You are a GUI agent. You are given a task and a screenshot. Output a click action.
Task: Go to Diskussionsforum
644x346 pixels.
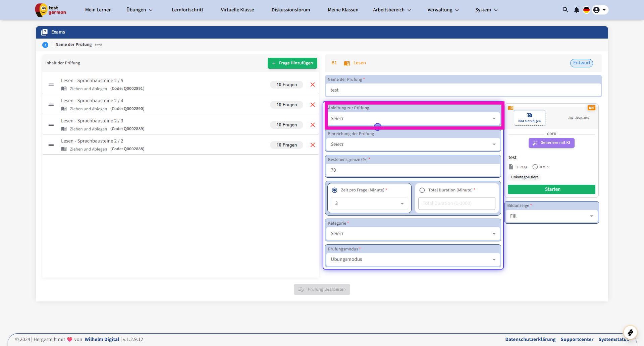tap(291, 10)
